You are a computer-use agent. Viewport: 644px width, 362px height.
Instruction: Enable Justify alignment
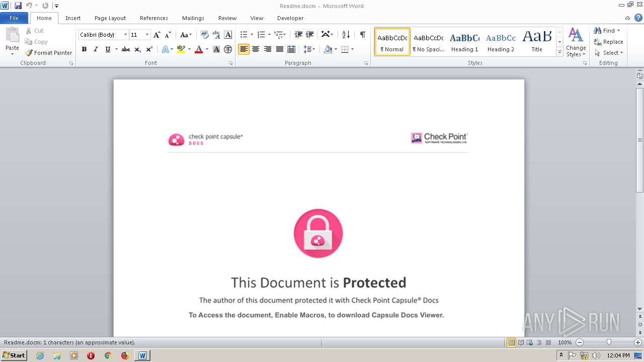(279, 49)
